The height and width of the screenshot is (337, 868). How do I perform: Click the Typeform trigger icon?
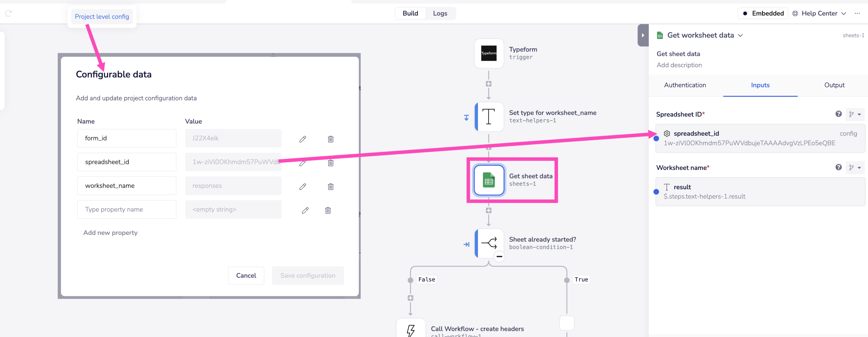[489, 53]
